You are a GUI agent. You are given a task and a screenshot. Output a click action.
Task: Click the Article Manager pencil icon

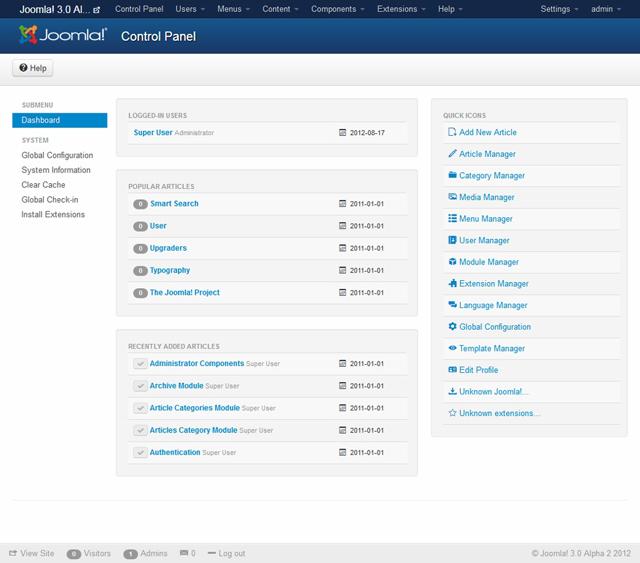pyautogui.click(x=452, y=154)
